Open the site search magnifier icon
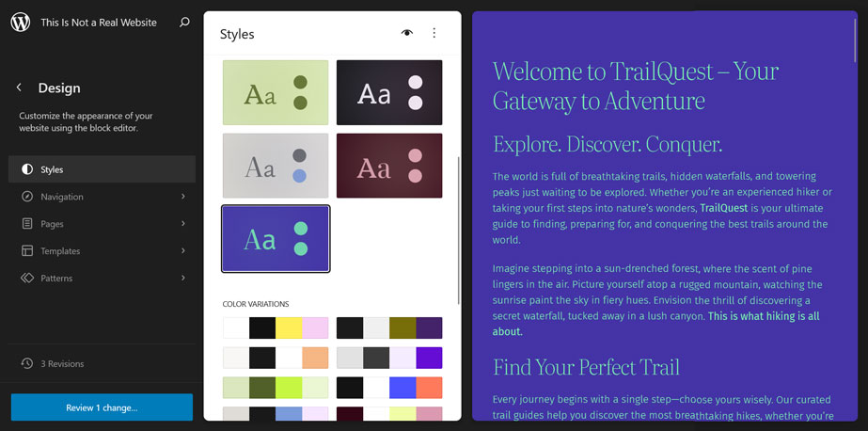This screenshot has width=868, height=431. coord(184,23)
